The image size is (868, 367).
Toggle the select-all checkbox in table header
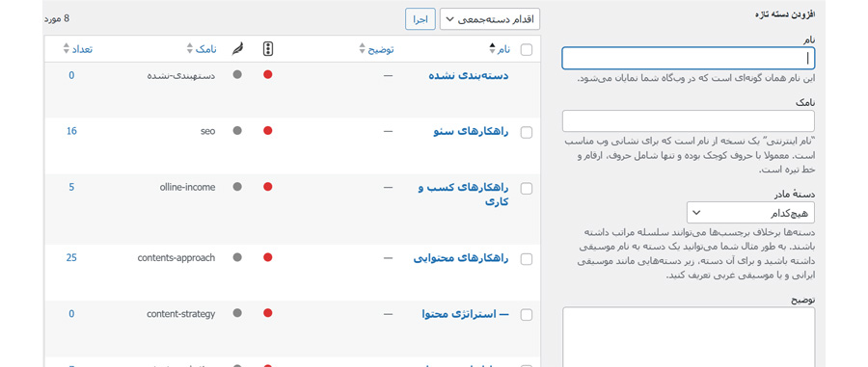527,50
